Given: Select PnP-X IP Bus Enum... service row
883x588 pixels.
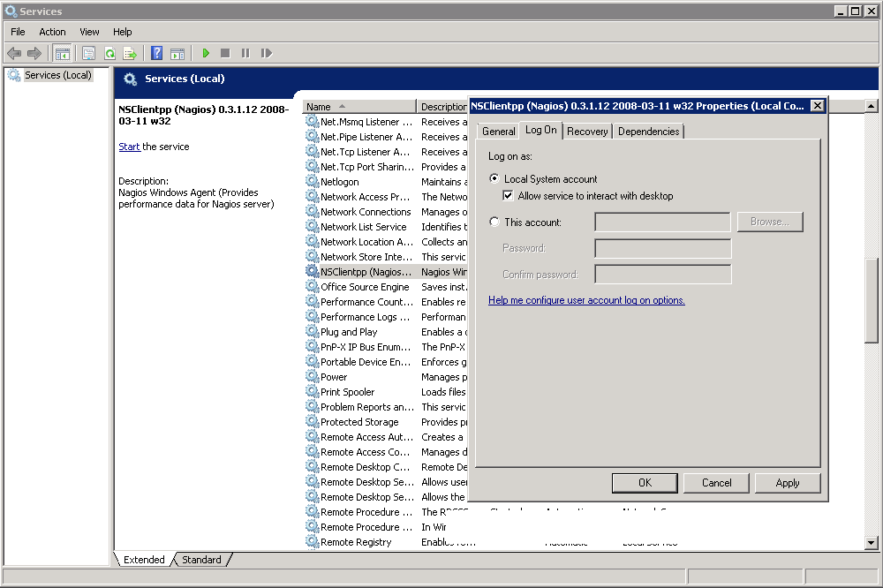Looking at the screenshot, I should coord(387,347).
